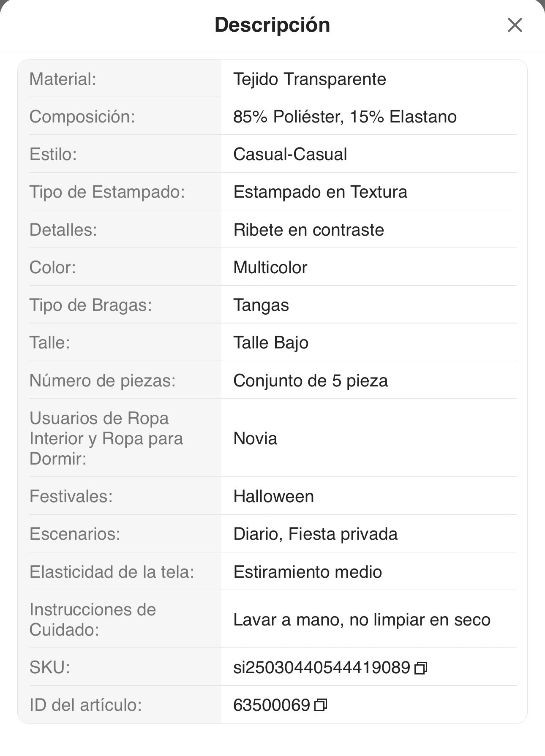Click the Descripción title heading
This screenshot has width=545, height=756.
point(272,25)
